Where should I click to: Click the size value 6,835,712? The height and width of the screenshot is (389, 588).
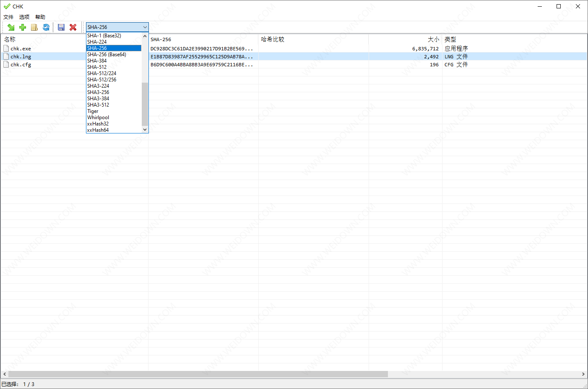[x=425, y=49]
